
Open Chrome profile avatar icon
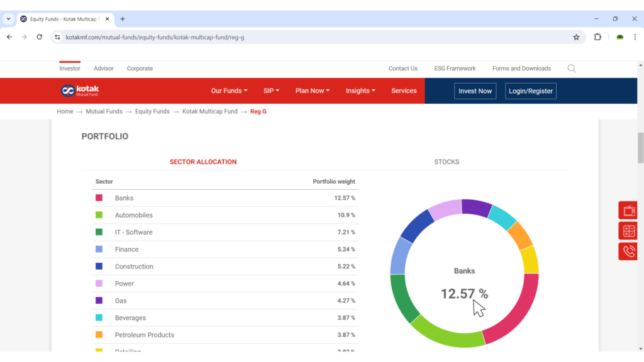(619, 37)
